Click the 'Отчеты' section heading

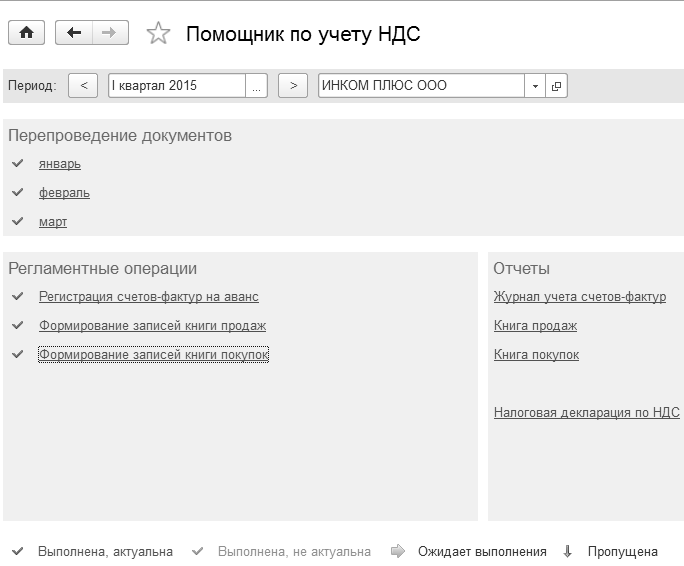pyautogui.click(x=521, y=268)
